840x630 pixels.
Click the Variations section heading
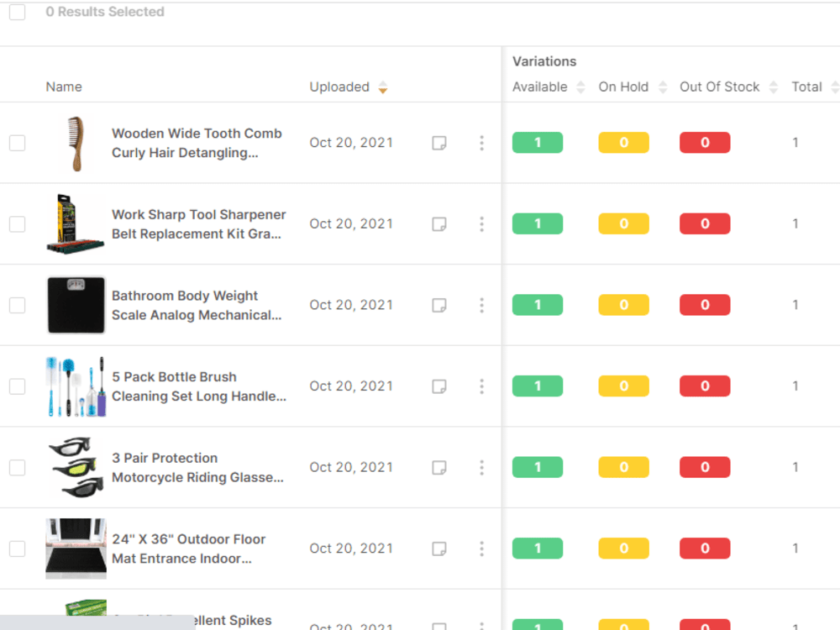(544, 61)
